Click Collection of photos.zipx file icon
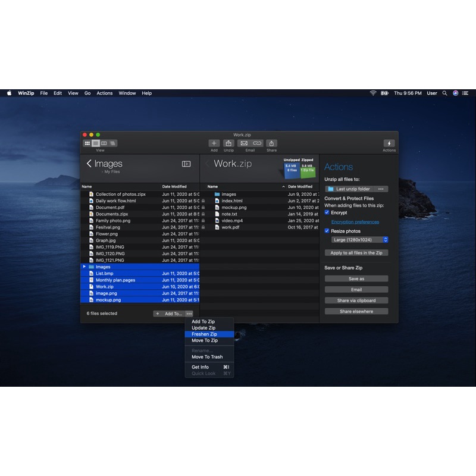476x476 pixels. point(92,194)
